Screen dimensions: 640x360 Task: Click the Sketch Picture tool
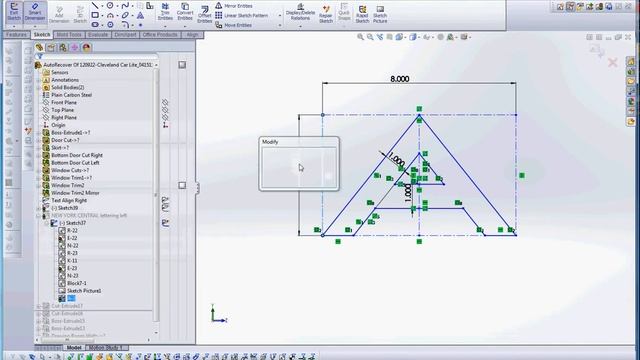(x=380, y=14)
